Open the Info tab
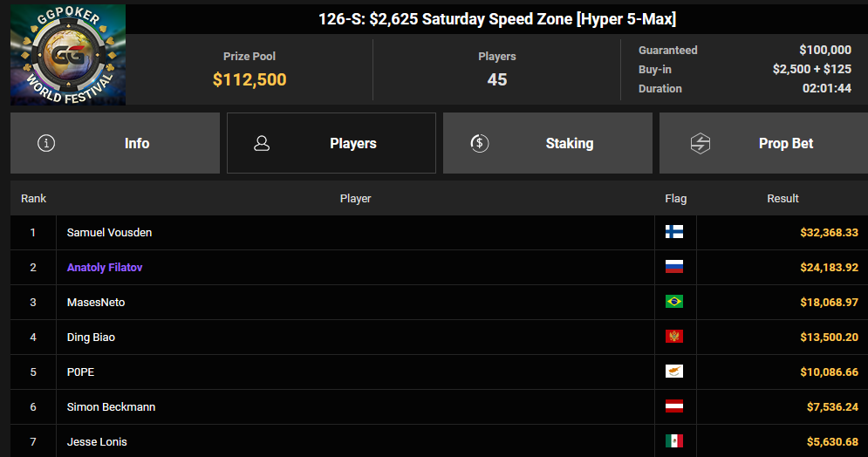This screenshot has height=457, width=868. point(115,143)
